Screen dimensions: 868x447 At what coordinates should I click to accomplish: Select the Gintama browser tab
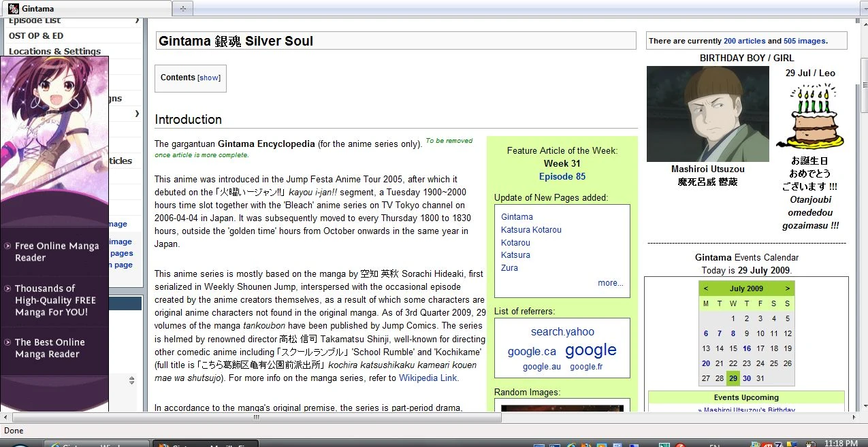pos(86,9)
